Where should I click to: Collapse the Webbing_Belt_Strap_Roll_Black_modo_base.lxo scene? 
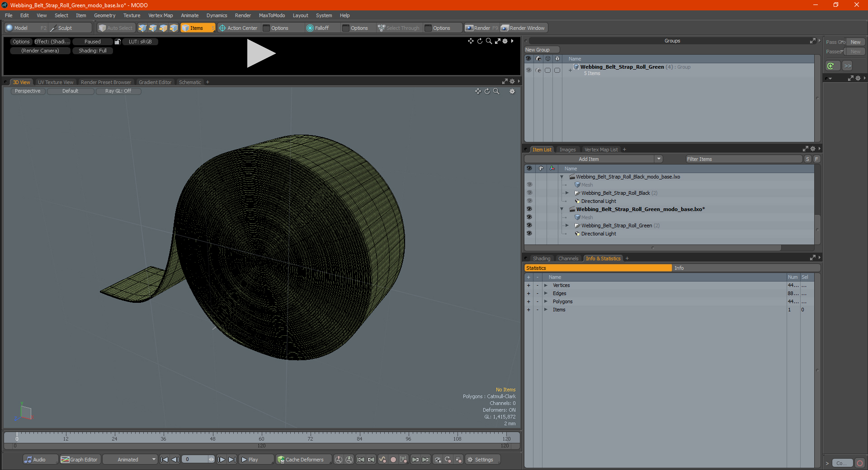tap(561, 177)
